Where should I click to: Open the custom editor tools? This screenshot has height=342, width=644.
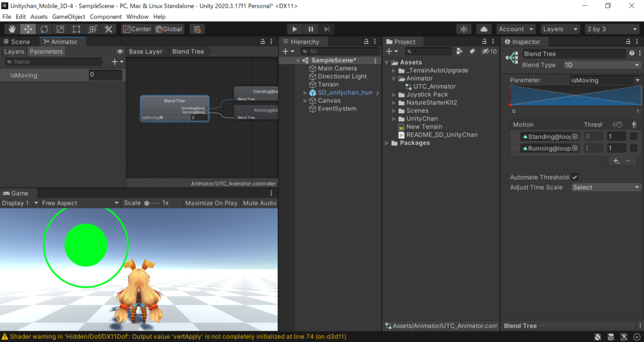coord(108,29)
